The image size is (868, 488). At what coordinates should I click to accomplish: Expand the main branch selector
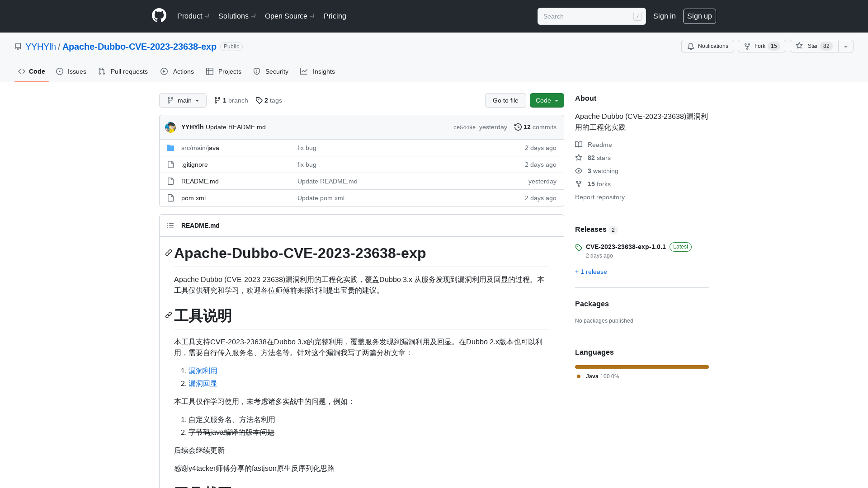pos(183,100)
